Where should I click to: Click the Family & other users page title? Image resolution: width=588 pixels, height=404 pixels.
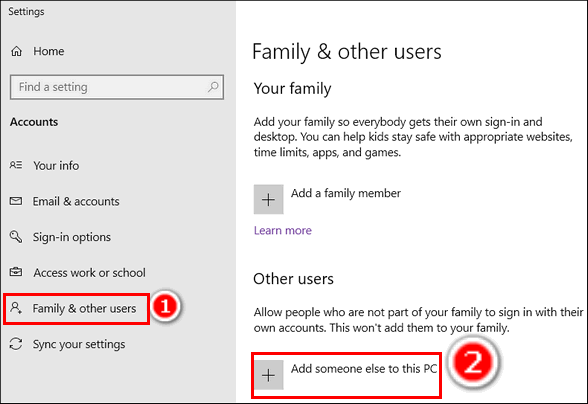347,52
